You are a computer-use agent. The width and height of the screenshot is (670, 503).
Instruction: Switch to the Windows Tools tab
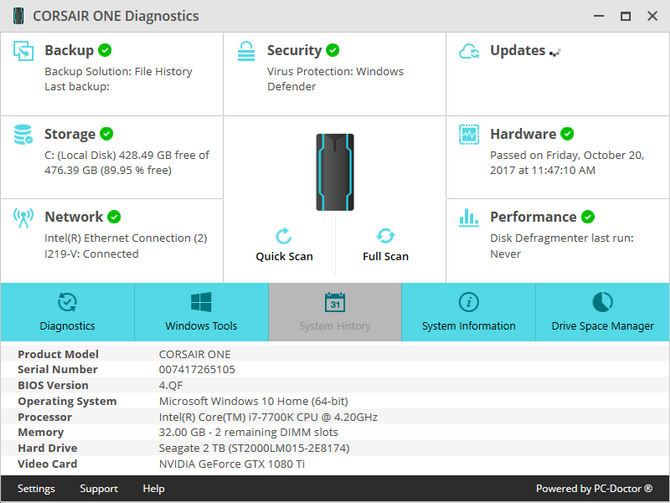click(x=201, y=312)
